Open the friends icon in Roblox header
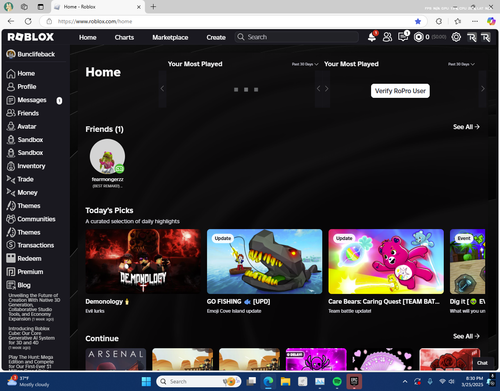The image size is (500, 391). [387, 37]
